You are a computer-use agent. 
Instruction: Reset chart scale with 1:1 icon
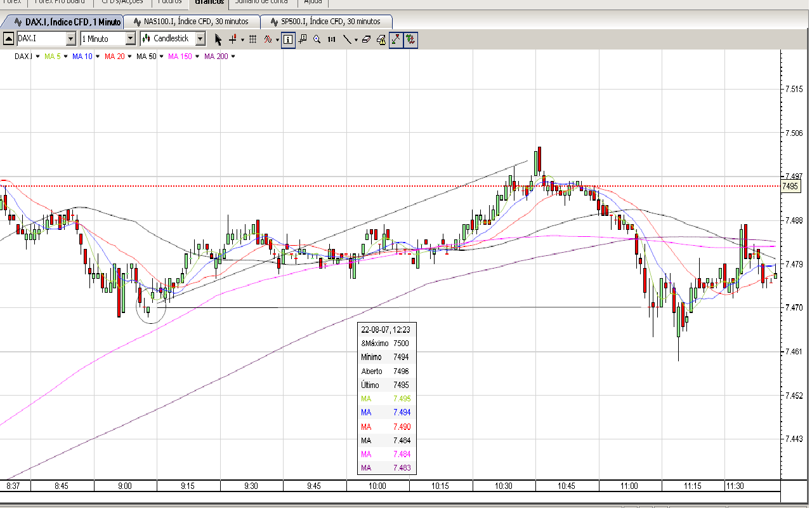coord(331,39)
